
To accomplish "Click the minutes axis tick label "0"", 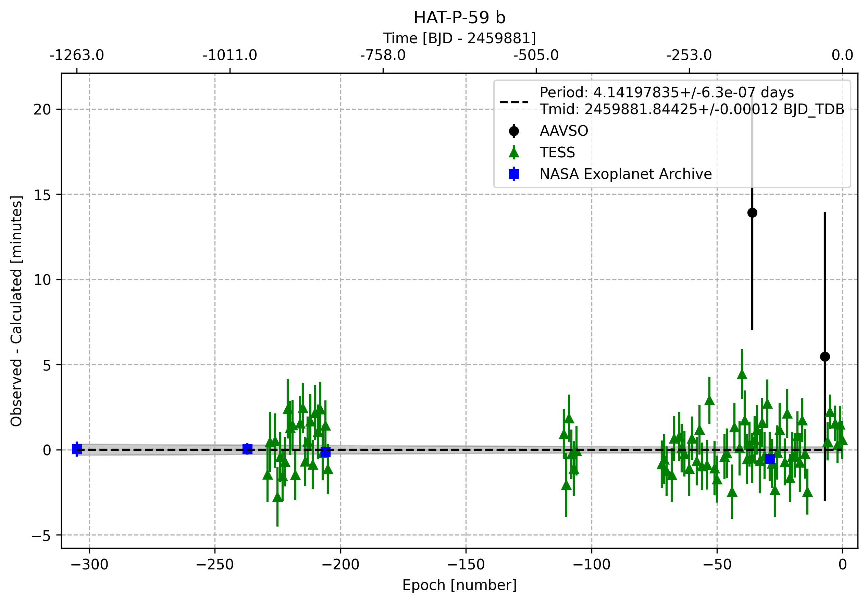I will coord(47,450).
